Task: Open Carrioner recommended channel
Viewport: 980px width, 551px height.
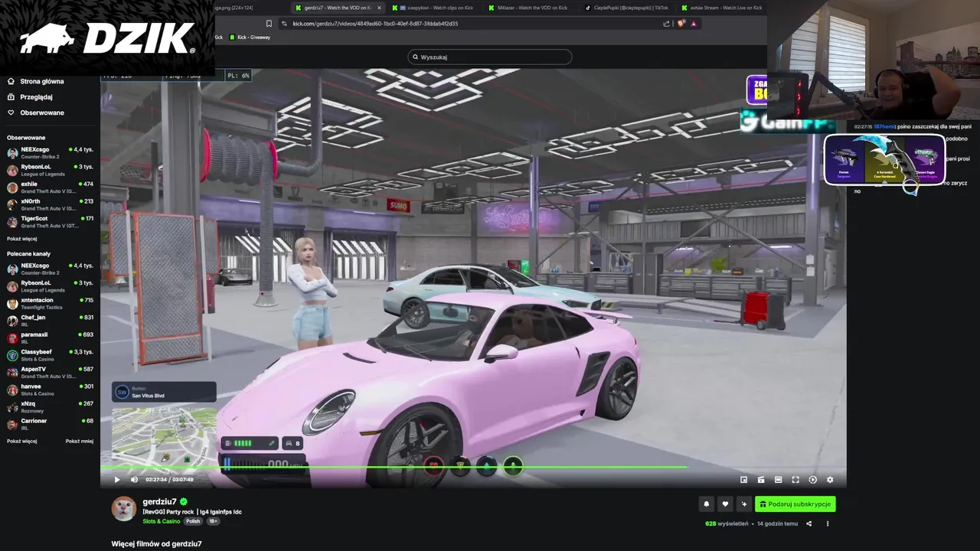Action: coord(50,424)
